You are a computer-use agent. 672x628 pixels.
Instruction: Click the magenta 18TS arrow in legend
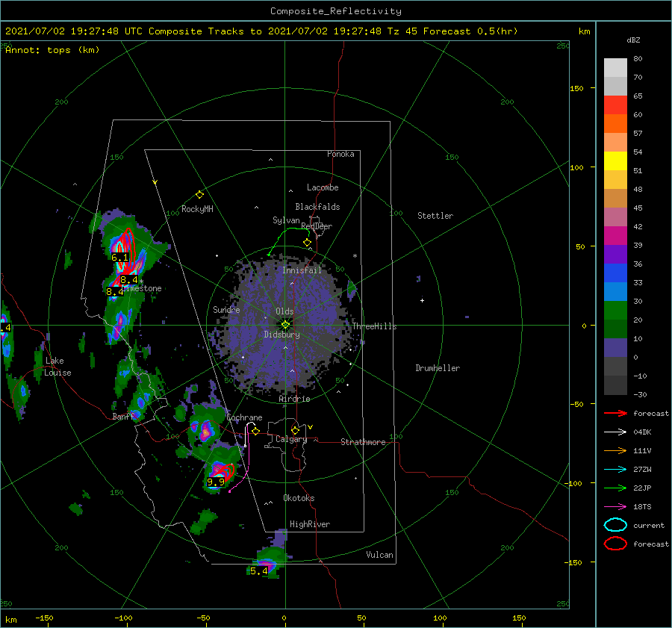[x=615, y=507]
